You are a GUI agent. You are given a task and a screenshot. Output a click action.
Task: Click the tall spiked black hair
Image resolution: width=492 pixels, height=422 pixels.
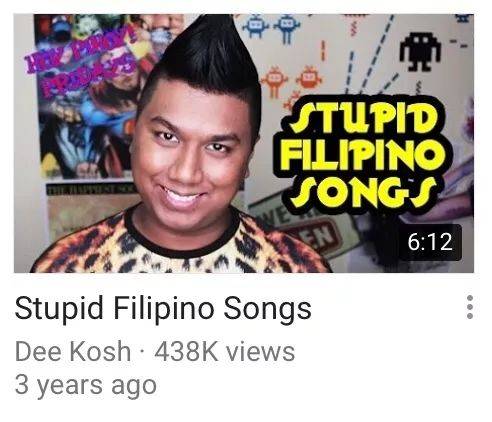(x=203, y=55)
